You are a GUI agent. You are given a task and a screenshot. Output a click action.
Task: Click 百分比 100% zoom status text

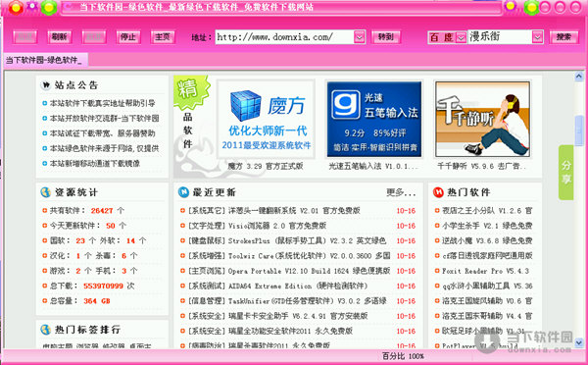click(x=403, y=356)
